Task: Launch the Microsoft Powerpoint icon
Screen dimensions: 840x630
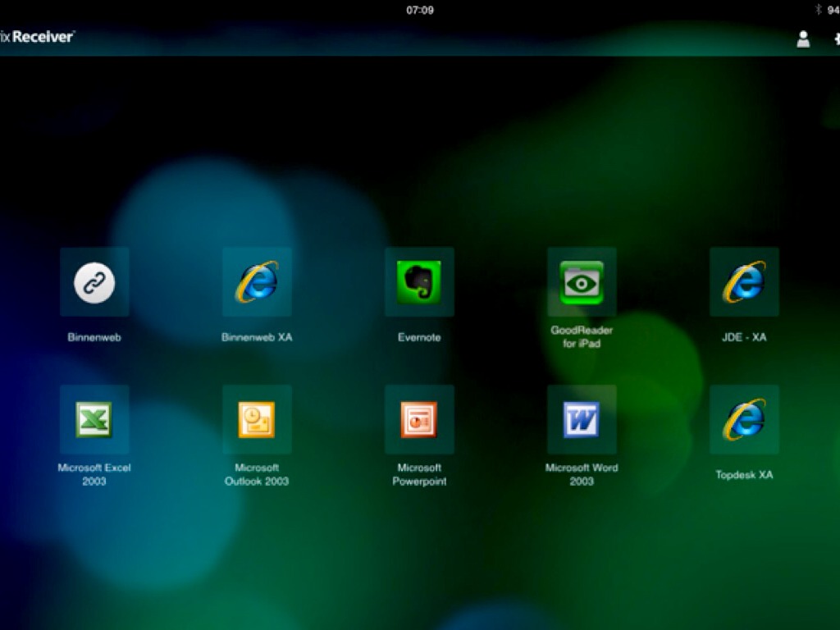Action: pos(419,420)
